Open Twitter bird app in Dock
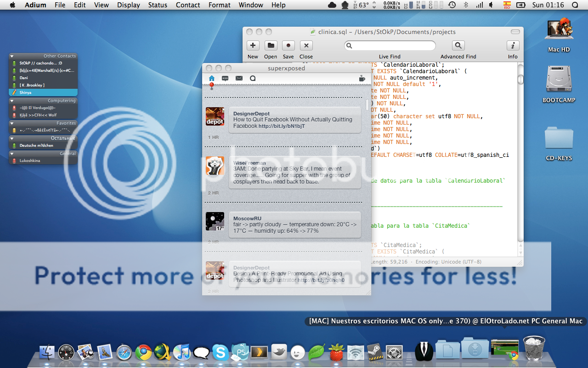The width and height of the screenshot is (588, 368). (279, 352)
